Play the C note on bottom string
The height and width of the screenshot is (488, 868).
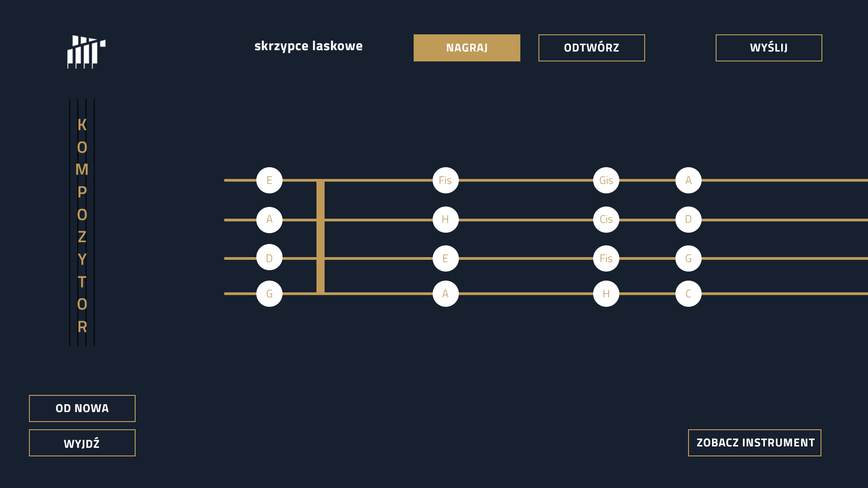(x=689, y=294)
